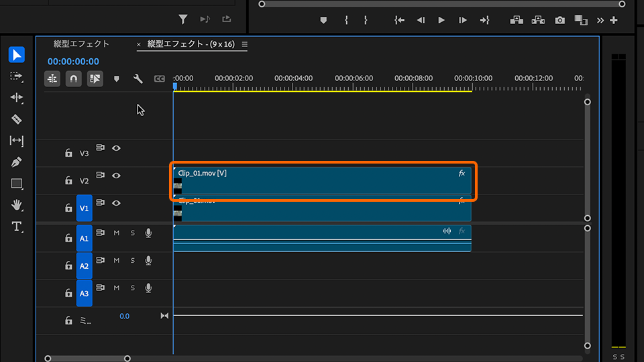Open the sequence panel menu icon
The height and width of the screenshot is (362, 644).
click(244, 45)
